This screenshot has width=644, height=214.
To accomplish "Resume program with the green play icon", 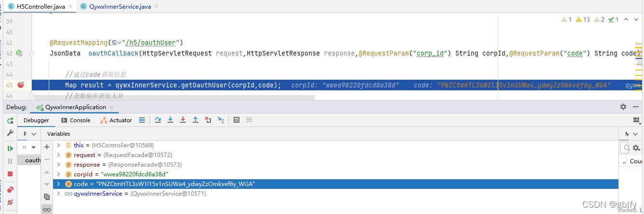I will [10, 148].
